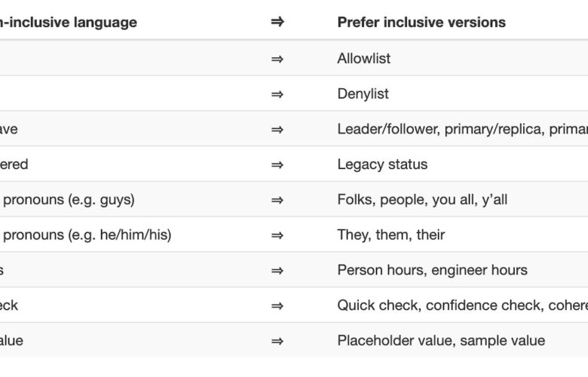Screen dimensions: 588x377
Task: Click 'Placeholder value, sample value' cell
Action: coord(441,341)
